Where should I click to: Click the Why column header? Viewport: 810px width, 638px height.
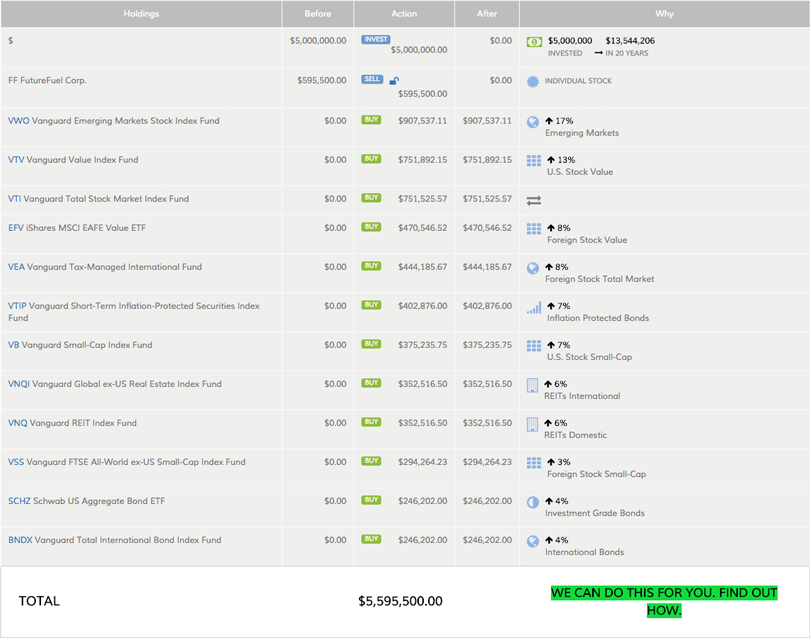pyautogui.click(x=664, y=14)
